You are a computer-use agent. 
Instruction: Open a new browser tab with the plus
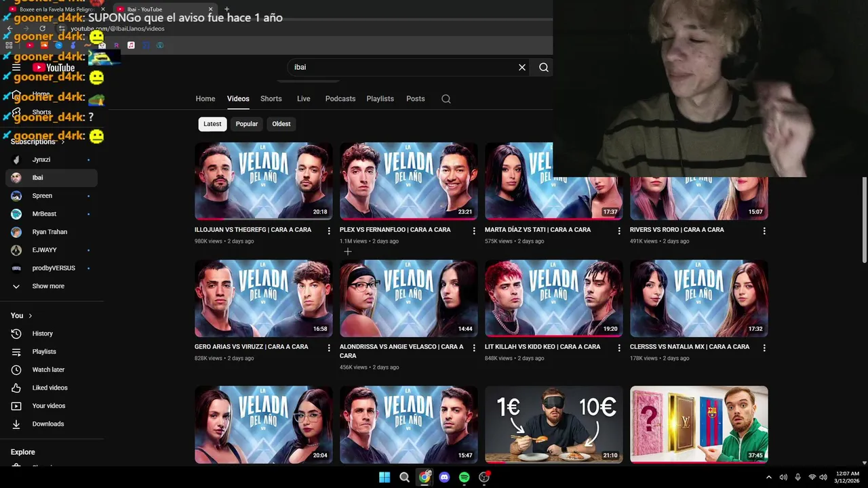coord(226,9)
